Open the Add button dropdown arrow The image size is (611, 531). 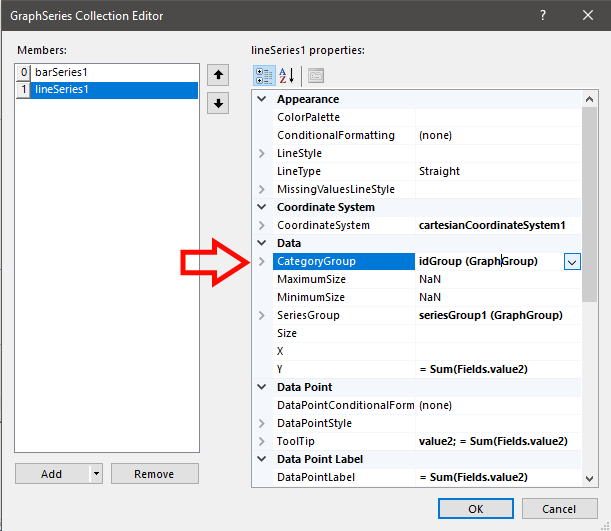point(96,474)
